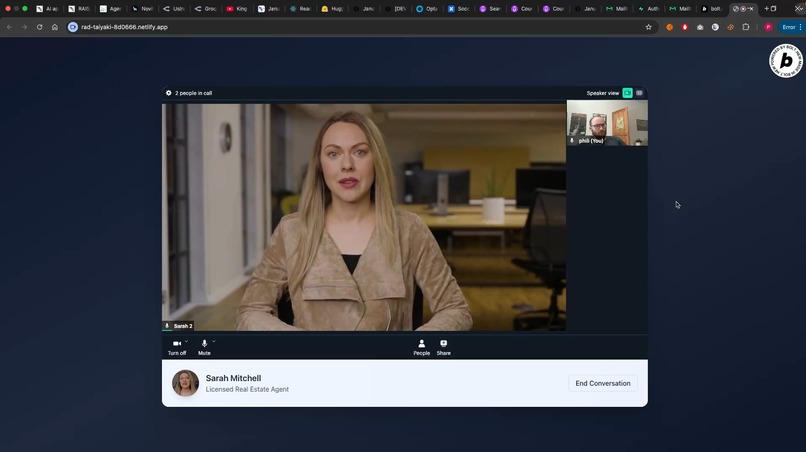Open call settings gear icon

pos(169,93)
